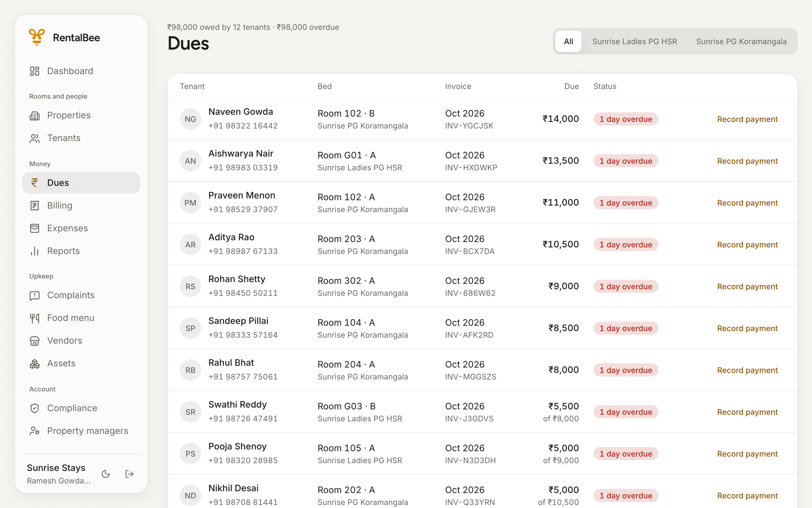Screen dimensions: 812x508
Task: Click invoice INV-HXGWKP
Action: pos(471,168)
